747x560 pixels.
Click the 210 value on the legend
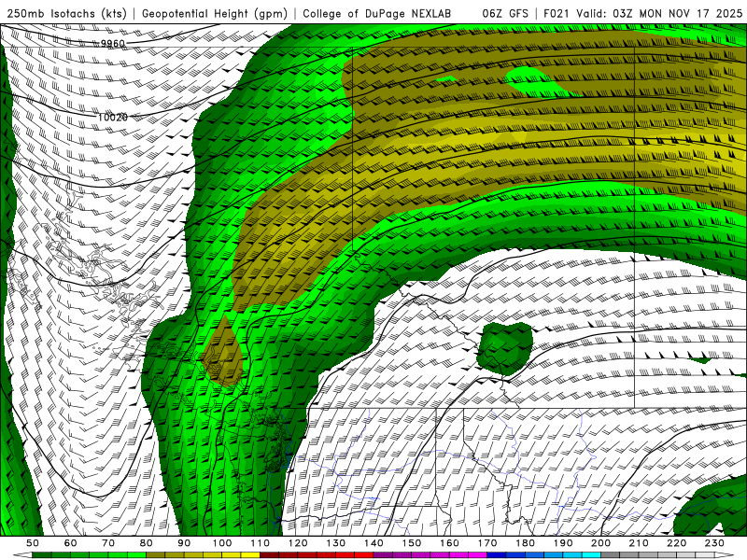(x=639, y=543)
